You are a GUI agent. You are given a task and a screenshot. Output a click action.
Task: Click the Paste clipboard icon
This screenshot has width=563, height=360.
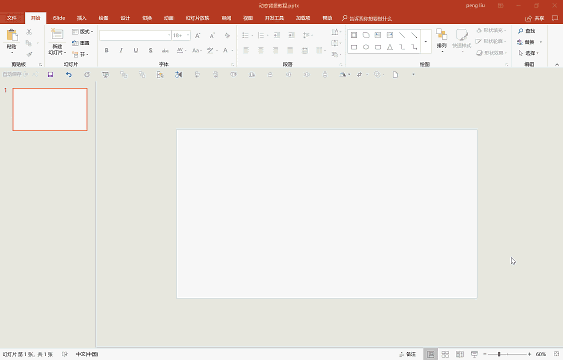click(12, 36)
